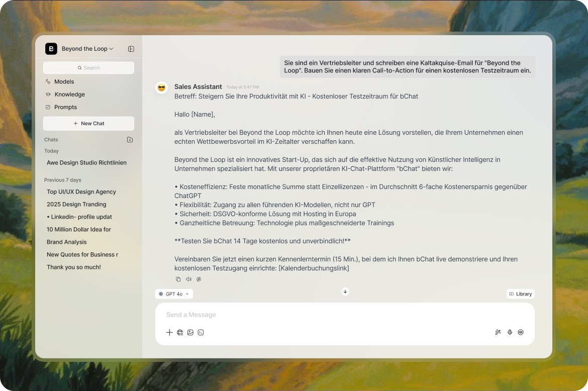
Task: Copy the assistant response
Action: (x=178, y=279)
